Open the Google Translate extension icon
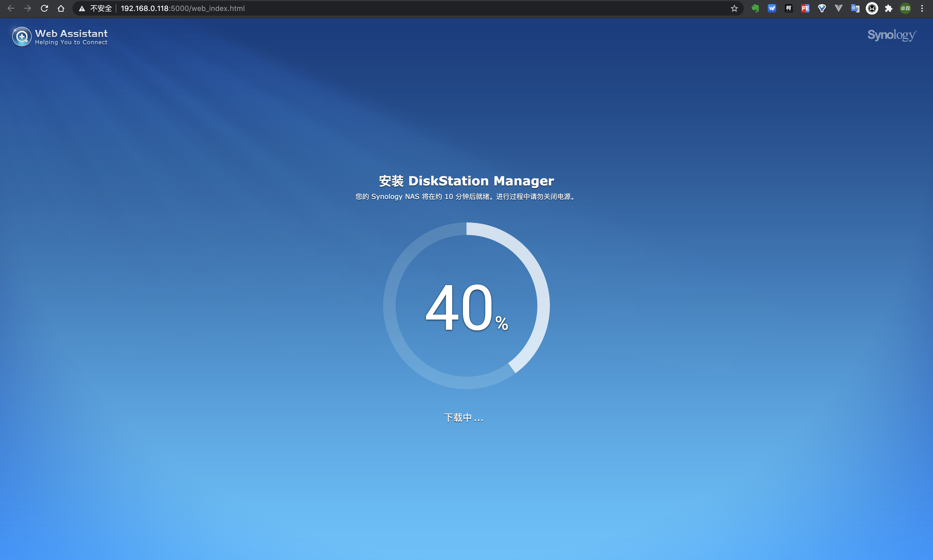Viewport: 933px width, 560px height. coord(855,8)
